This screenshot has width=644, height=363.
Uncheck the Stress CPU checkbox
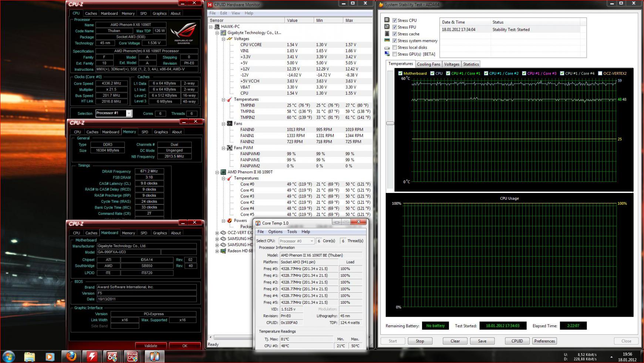pyautogui.click(x=395, y=20)
